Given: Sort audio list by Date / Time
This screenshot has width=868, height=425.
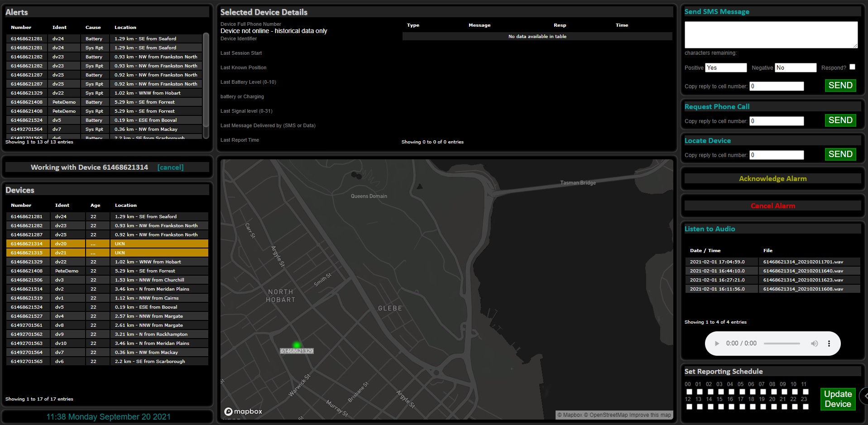Looking at the screenshot, I should point(705,251).
